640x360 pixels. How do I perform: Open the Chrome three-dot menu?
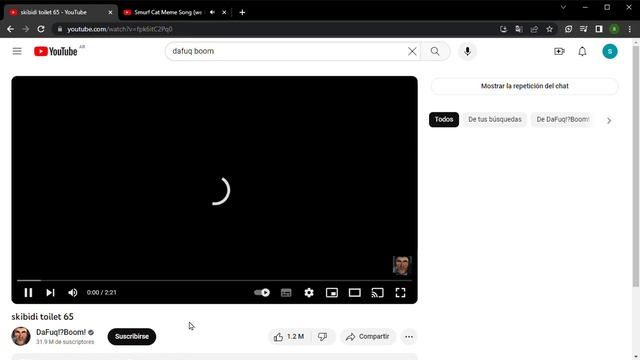[630, 29]
